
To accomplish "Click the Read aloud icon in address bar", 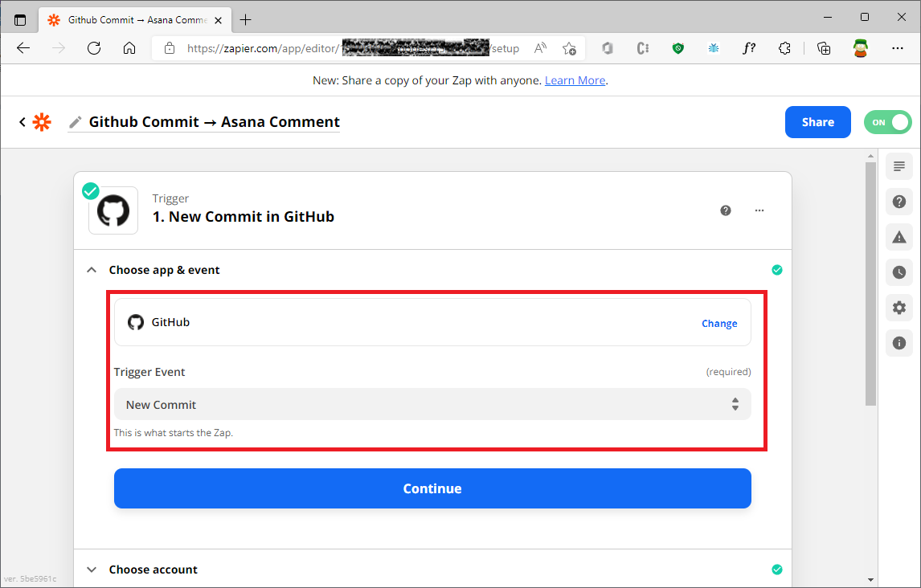I will coord(540,48).
